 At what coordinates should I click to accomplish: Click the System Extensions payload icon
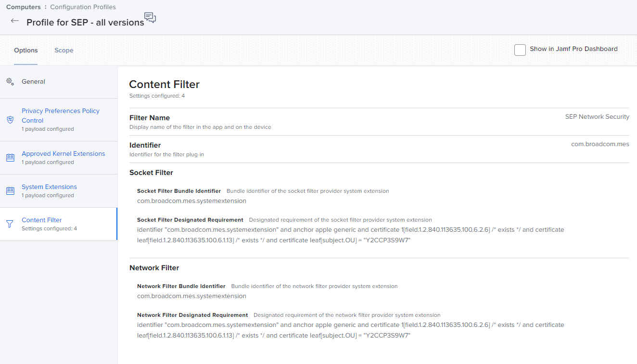pyautogui.click(x=10, y=191)
